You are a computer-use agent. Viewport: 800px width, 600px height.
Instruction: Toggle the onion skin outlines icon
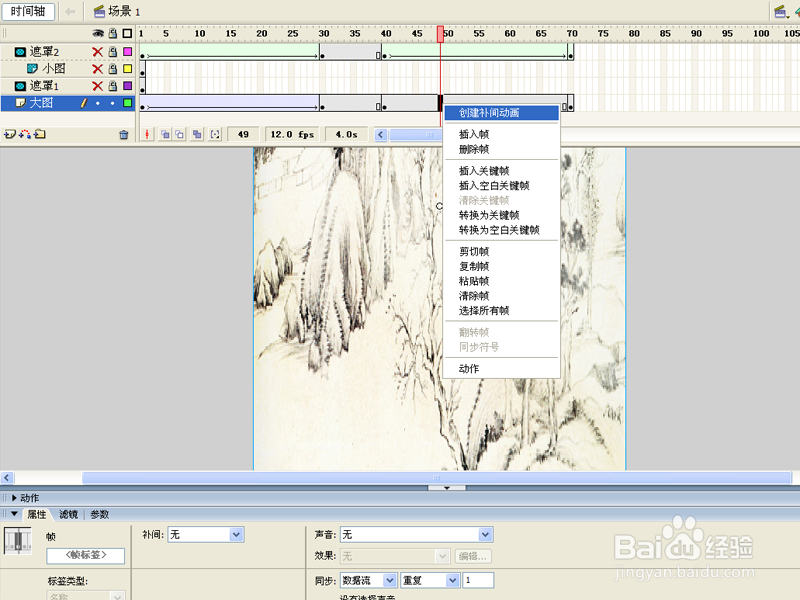point(180,134)
